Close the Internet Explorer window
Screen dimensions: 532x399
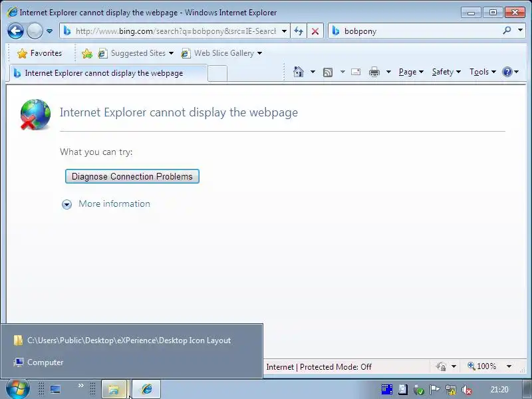(515, 13)
